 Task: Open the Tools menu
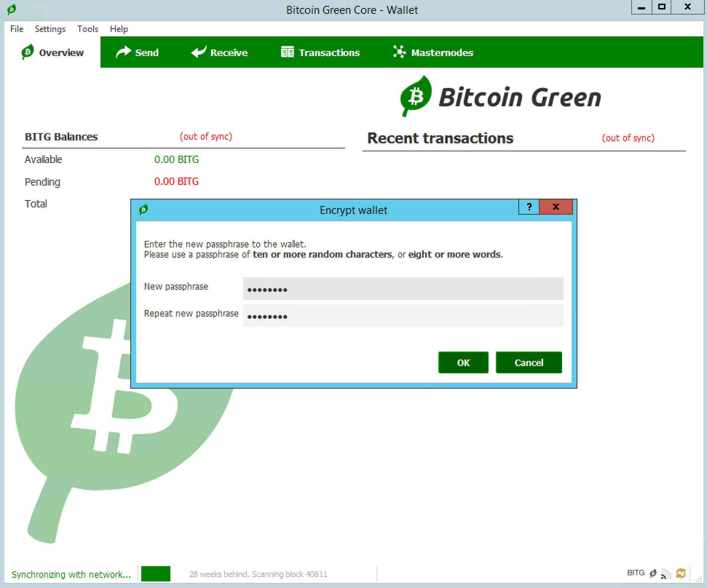click(87, 29)
